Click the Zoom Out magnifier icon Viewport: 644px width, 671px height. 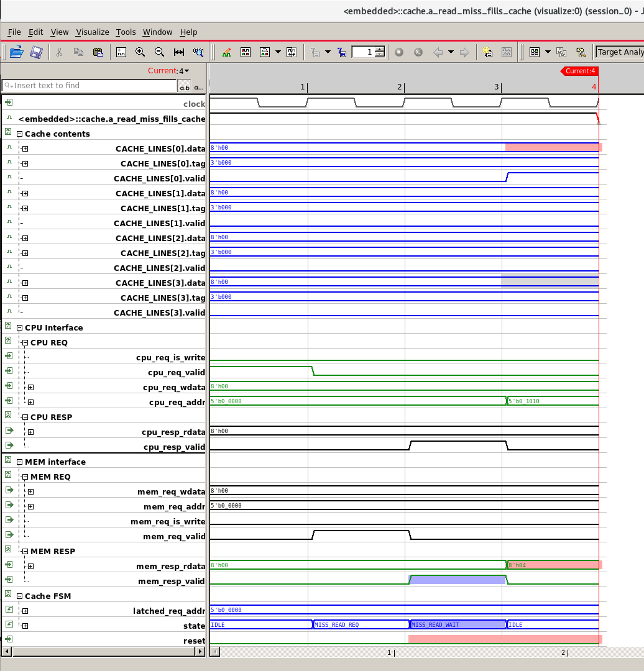(x=159, y=52)
